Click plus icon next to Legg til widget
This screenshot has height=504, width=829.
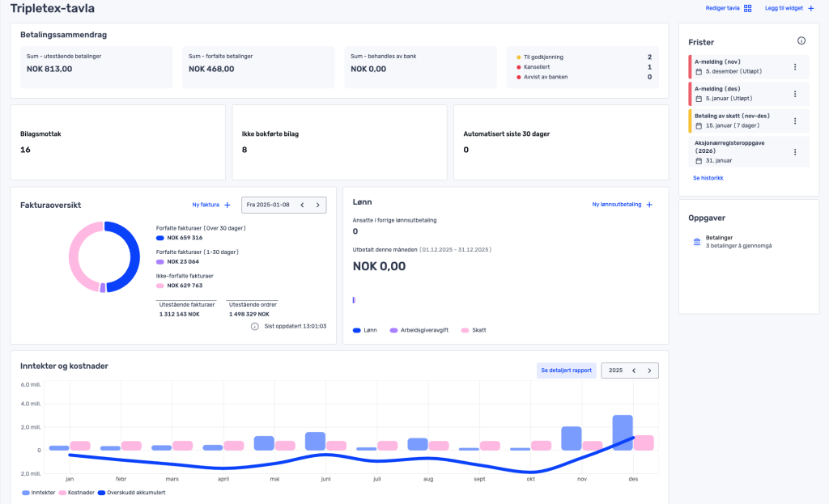point(811,8)
